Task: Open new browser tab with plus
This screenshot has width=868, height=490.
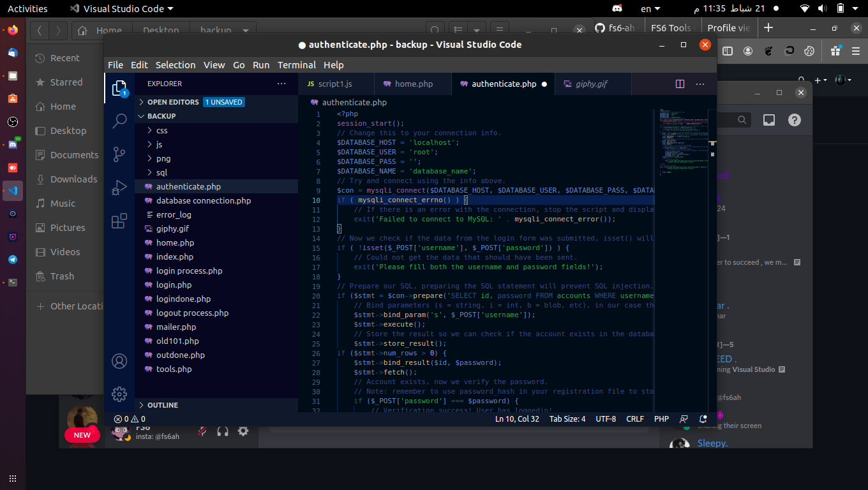Action: click(768, 27)
